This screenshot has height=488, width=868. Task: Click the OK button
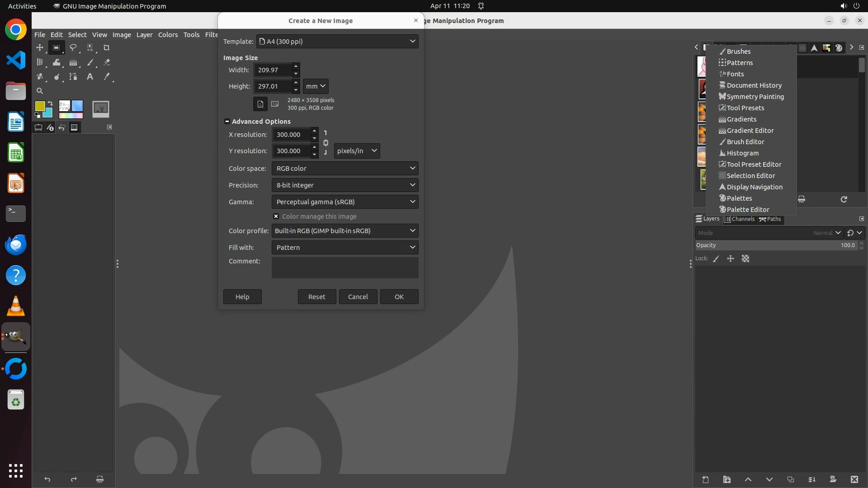[399, 297]
